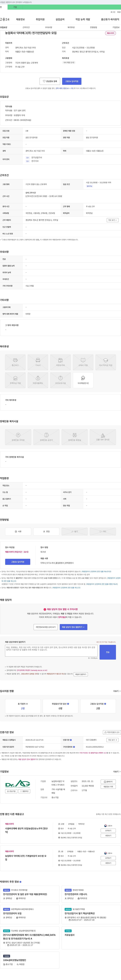Switch to the 기업정보 tab
The width and height of the screenshot is (121, 980).
coord(116,27)
